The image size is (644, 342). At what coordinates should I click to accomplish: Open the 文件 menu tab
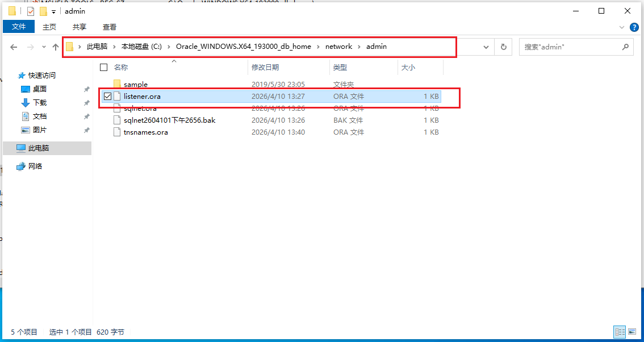(x=19, y=27)
